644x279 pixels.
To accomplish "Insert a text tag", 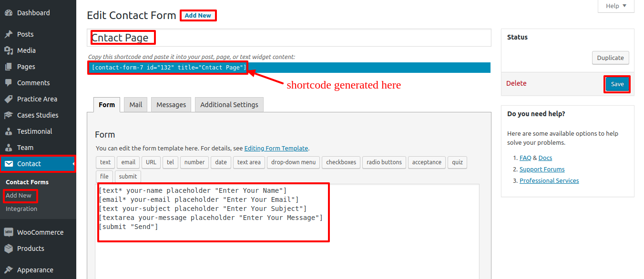I will point(105,162).
